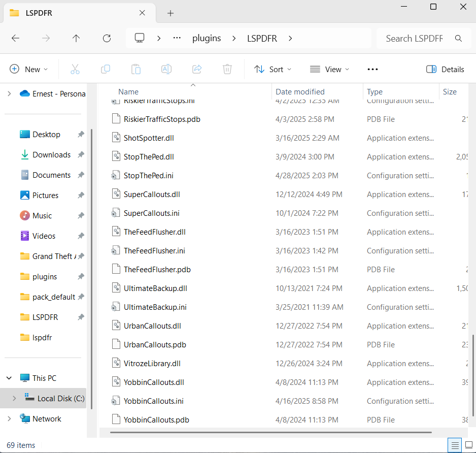The height and width of the screenshot is (453, 476).
Task: Switch to details list view in status bar
Action: [x=455, y=445]
